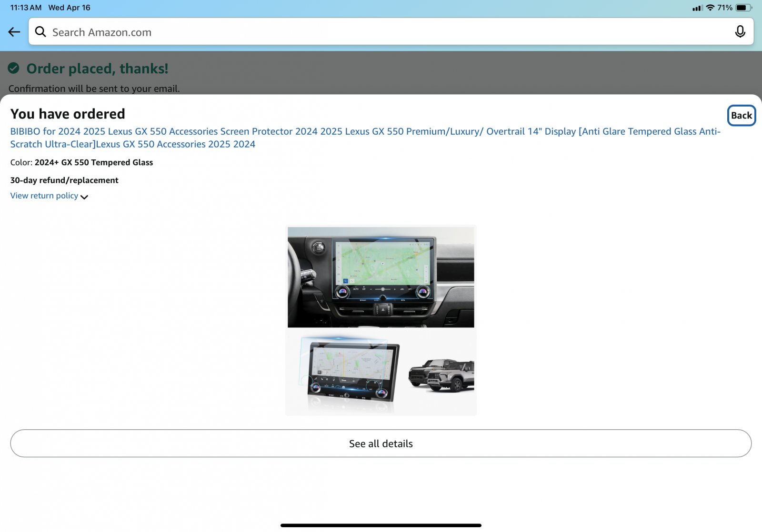Screen dimensions: 762x532
Task: Tap the Back button in sheet
Action: click(742, 116)
